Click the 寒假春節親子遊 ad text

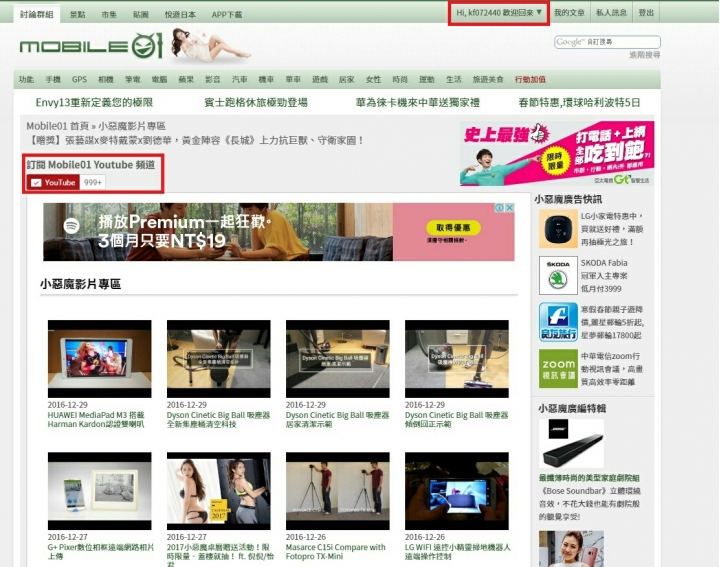click(613, 322)
